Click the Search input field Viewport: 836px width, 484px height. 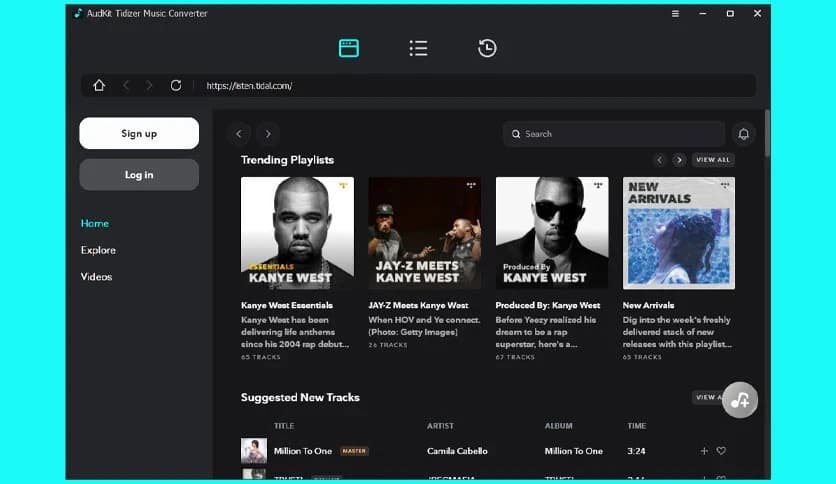(x=614, y=134)
